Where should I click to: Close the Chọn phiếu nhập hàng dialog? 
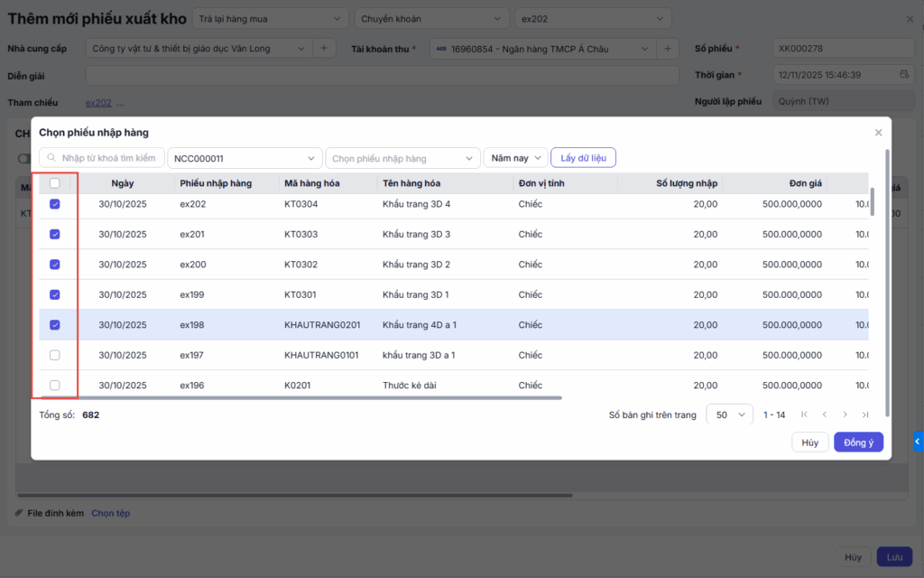tap(878, 133)
